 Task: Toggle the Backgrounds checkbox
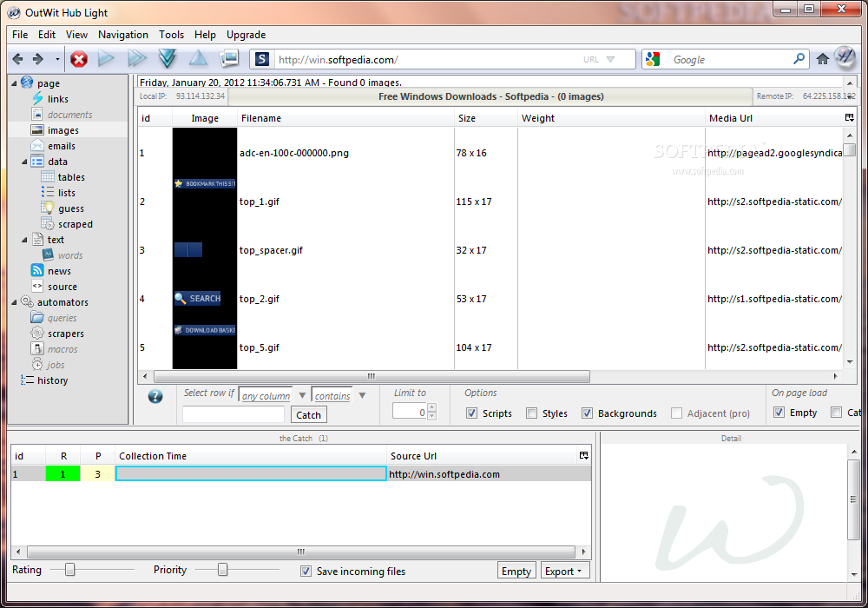coord(587,413)
